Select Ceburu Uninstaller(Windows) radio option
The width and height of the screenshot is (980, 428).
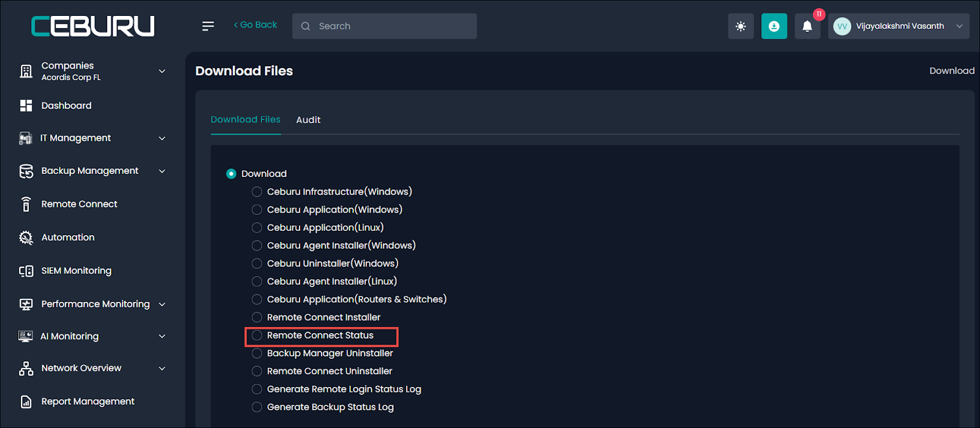coord(257,263)
